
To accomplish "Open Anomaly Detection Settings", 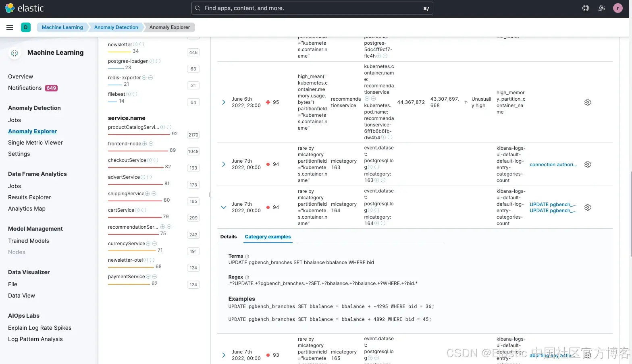I will [19, 154].
